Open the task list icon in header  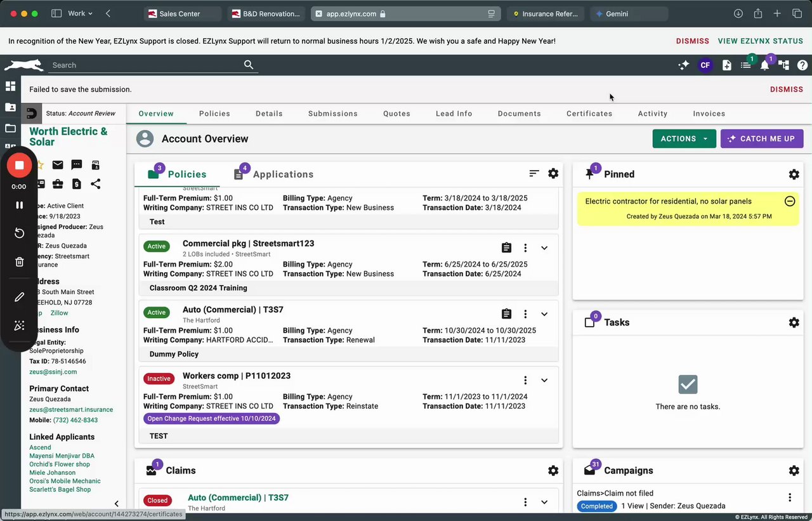[746, 65]
